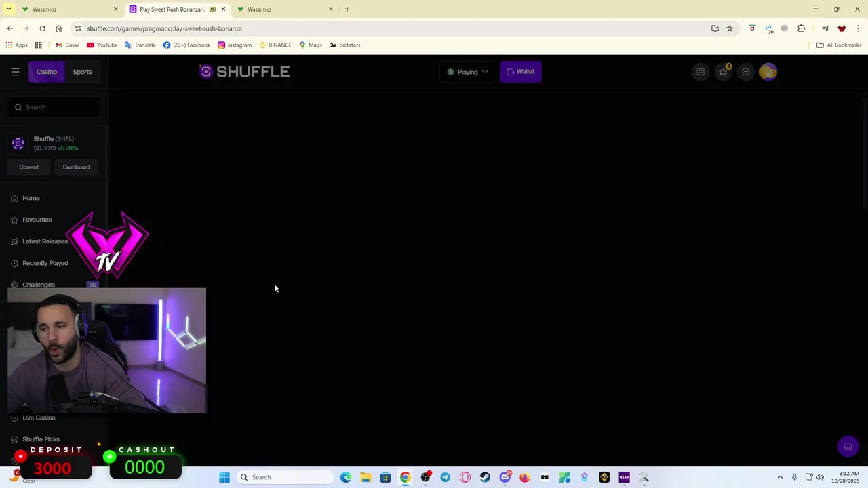Open the Gmail bookmark

pos(67,45)
